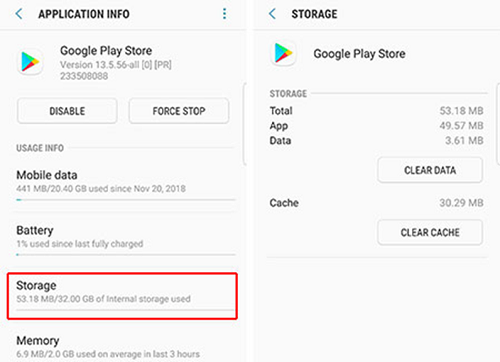Tap the Play Store icon in Application Info
This screenshot has height=362, width=500.
[30, 62]
